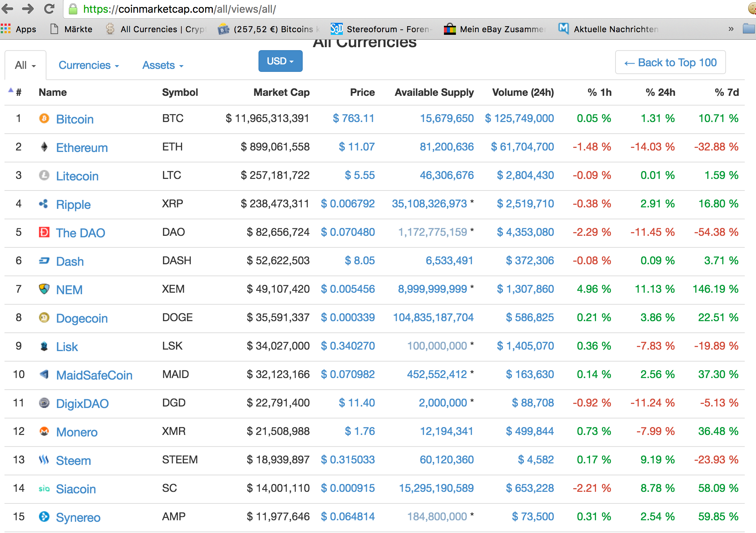756x533 pixels.
Task: Open the (257,52 €) Bitcoins bookmark
Action: (x=269, y=29)
